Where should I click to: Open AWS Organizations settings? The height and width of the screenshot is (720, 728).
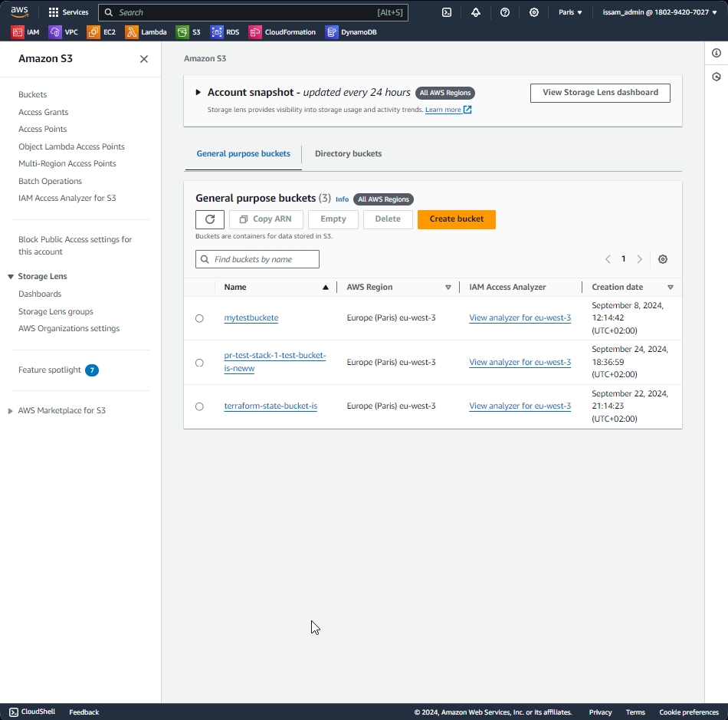coord(69,328)
